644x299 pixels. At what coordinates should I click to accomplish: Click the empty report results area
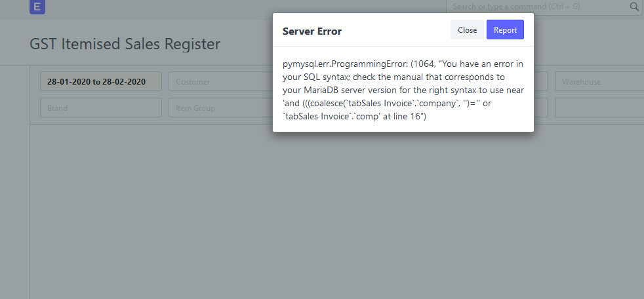coord(337,212)
